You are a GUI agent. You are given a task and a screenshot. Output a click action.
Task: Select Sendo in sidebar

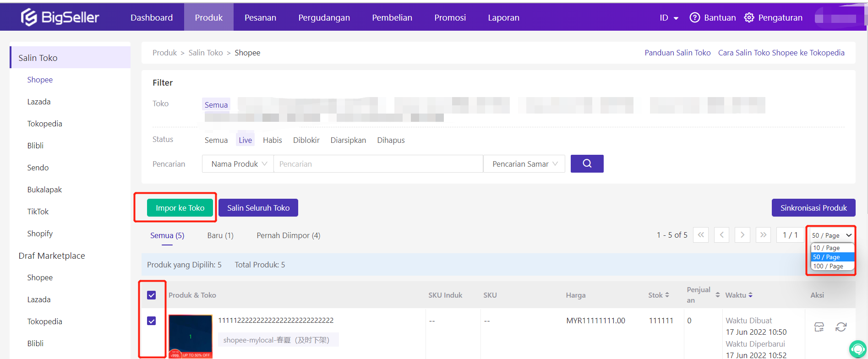click(x=38, y=168)
